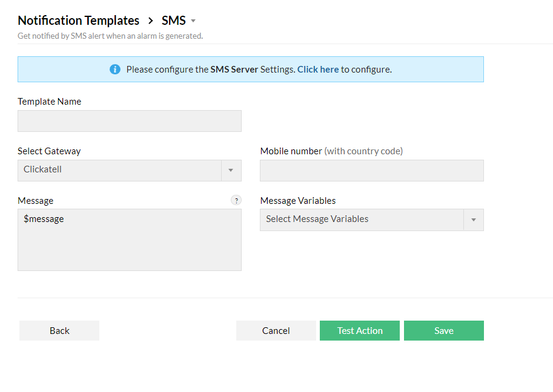
Task: Go Back from the SMS template page
Action: (x=59, y=330)
